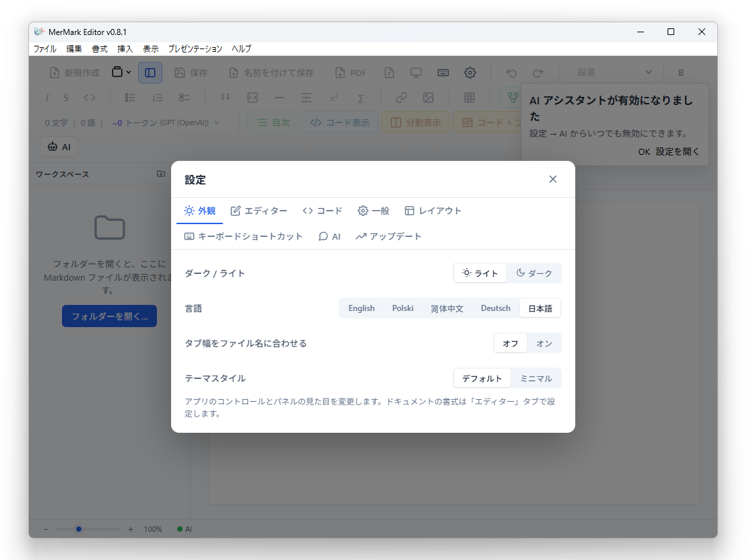Click the フォルダーを開く button
Viewport: 747px width, 560px height.
coord(110,316)
